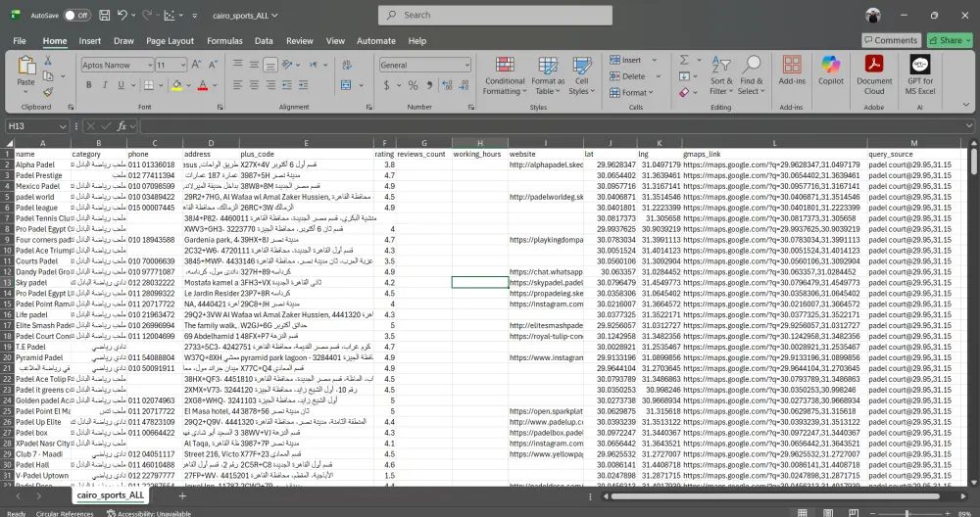Apply red Font Color swatch

point(202,85)
